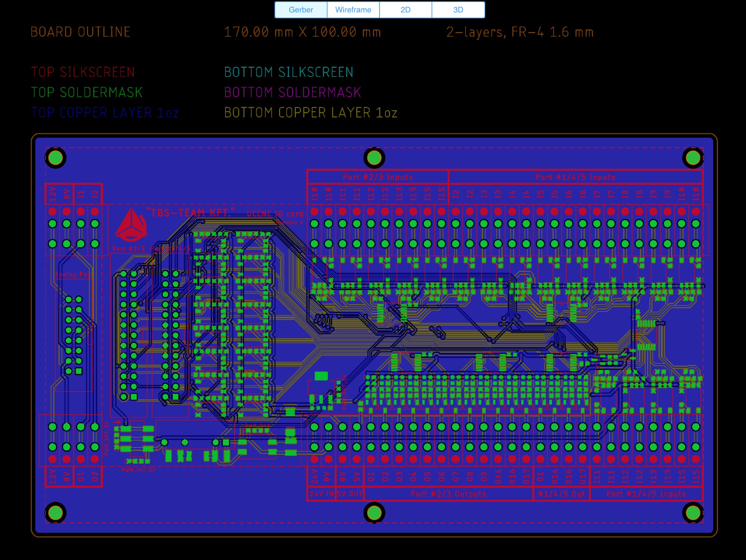
Task: Click the bottom-center green mounting hole
Action: tap(374, 513)
